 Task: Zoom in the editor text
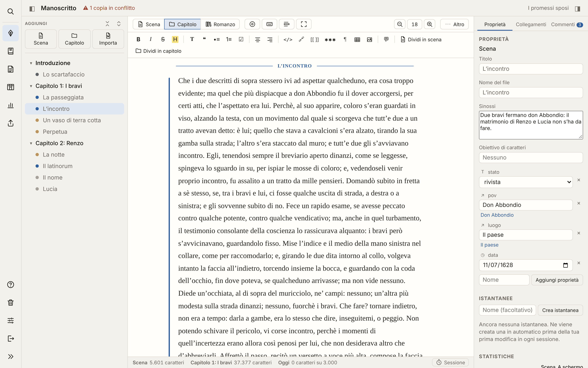(x=430, y=24)
